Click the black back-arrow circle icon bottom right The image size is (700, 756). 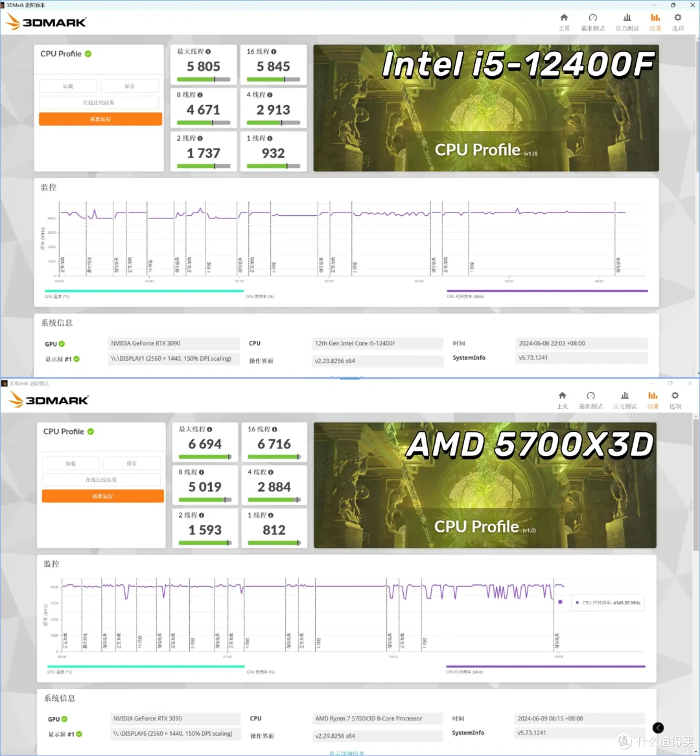659,728
